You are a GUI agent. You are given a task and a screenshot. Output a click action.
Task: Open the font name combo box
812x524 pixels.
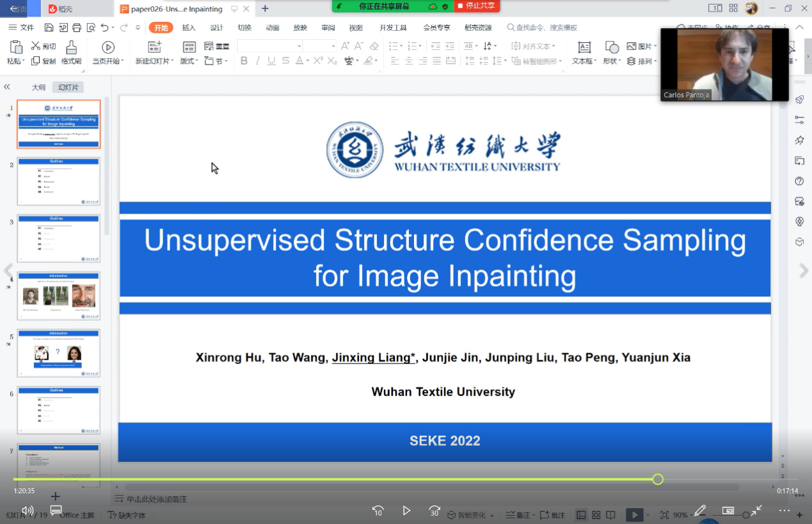point(299,46)
